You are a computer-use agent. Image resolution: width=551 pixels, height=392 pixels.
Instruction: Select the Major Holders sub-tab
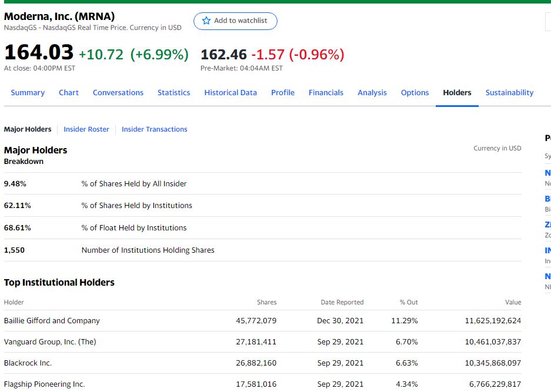pyautogui.click(x=28, y=129)
